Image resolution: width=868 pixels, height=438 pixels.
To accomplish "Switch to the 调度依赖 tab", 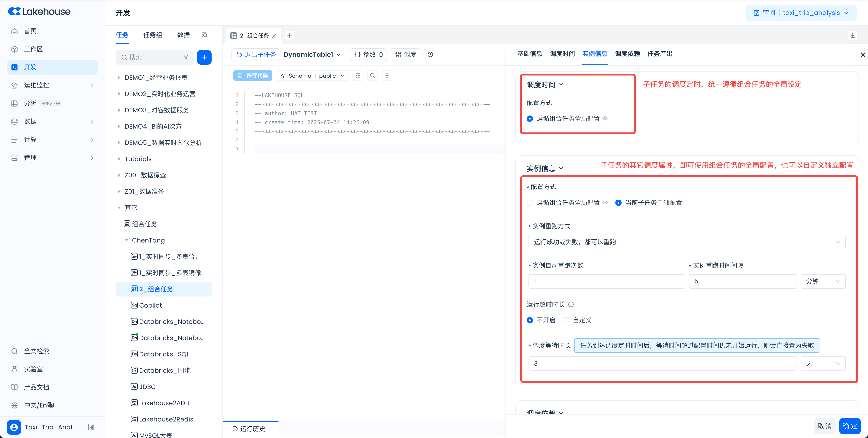I will point(627,54).
